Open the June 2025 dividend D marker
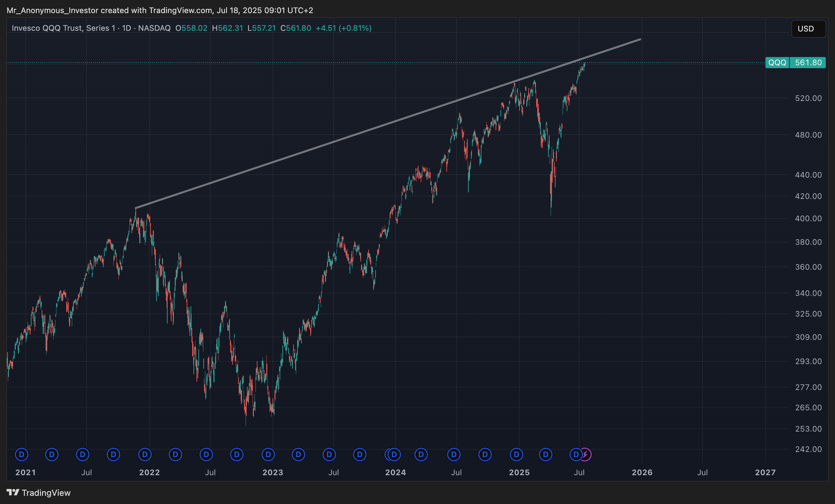The height and width of the screenshot is (504, 835). (x=576, y=455)
